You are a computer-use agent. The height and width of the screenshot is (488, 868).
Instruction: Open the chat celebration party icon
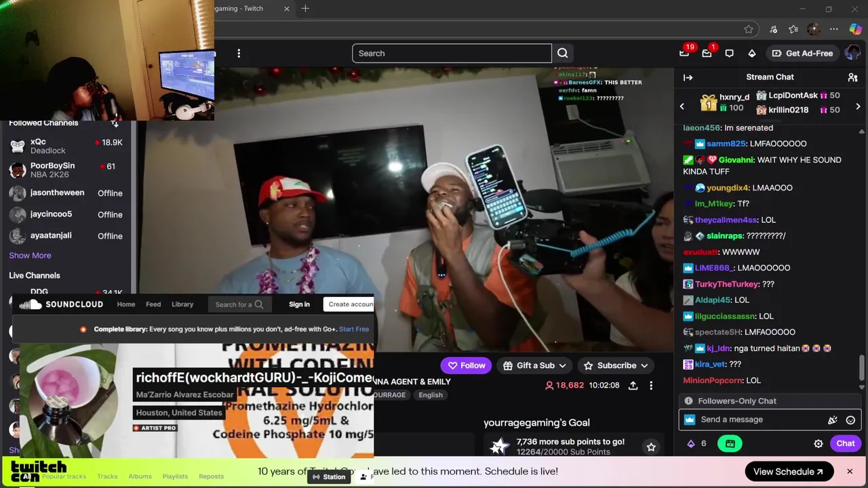coord(833,420)
